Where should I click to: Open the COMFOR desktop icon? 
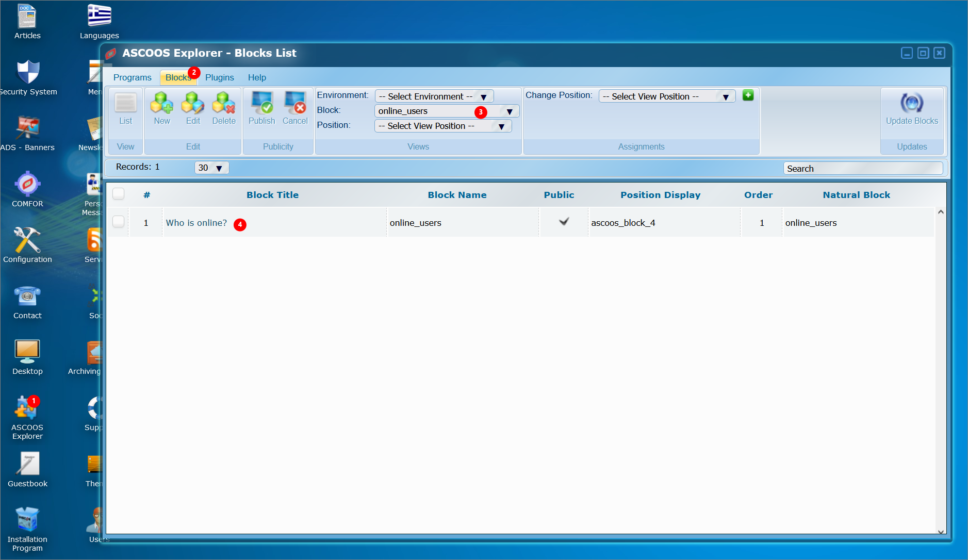coord(27,190)
